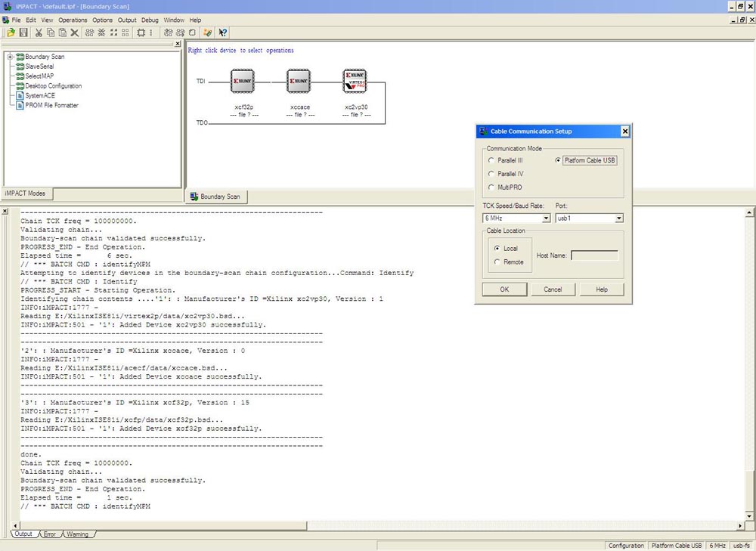Choose Parallel III communication mode

click(492, 160)
